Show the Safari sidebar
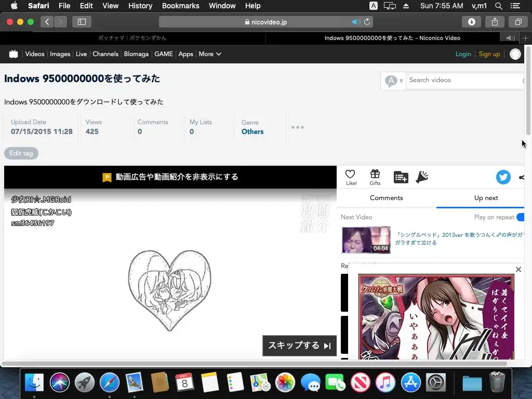 coord(82,22)
